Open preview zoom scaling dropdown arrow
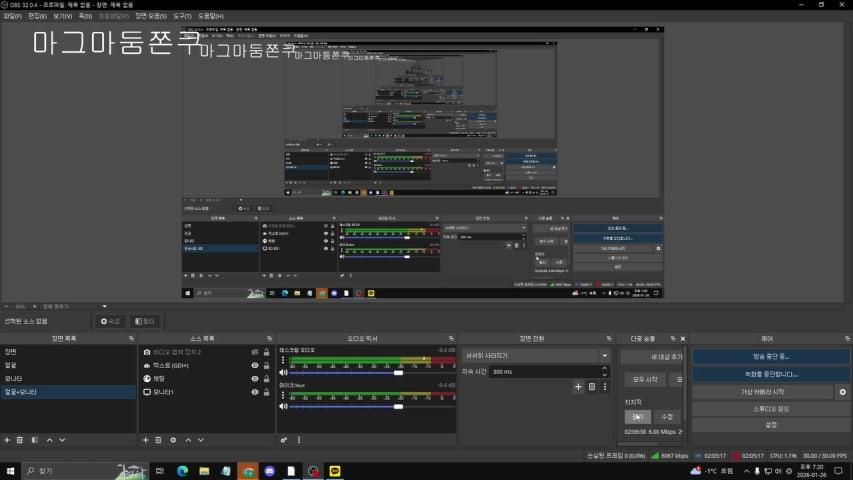The width and height of the screenshot is (853, 480). pyautogui.click(x=104, y=306)
